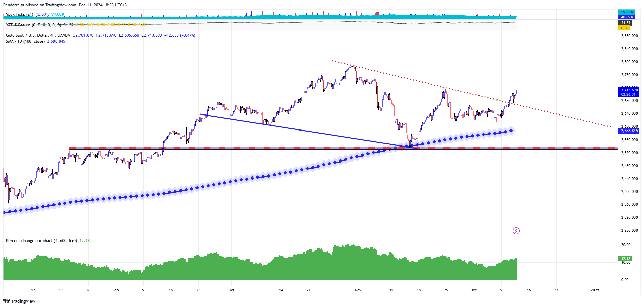This screenshot has width=644, height=307.
Task: Click the yellow 0.00 tag on the price axis
Action: (x=625, y=28)
